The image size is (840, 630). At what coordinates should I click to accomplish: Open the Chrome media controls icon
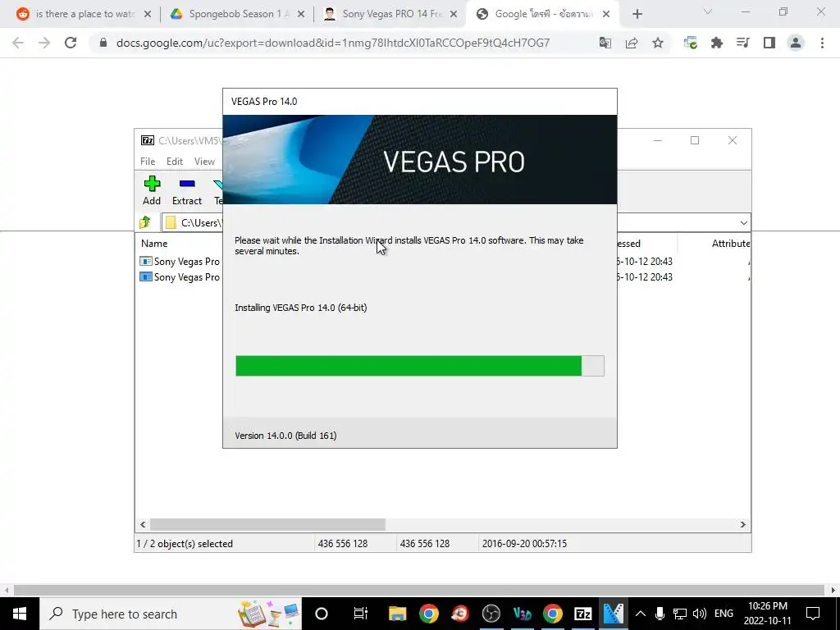click(743, 43)
